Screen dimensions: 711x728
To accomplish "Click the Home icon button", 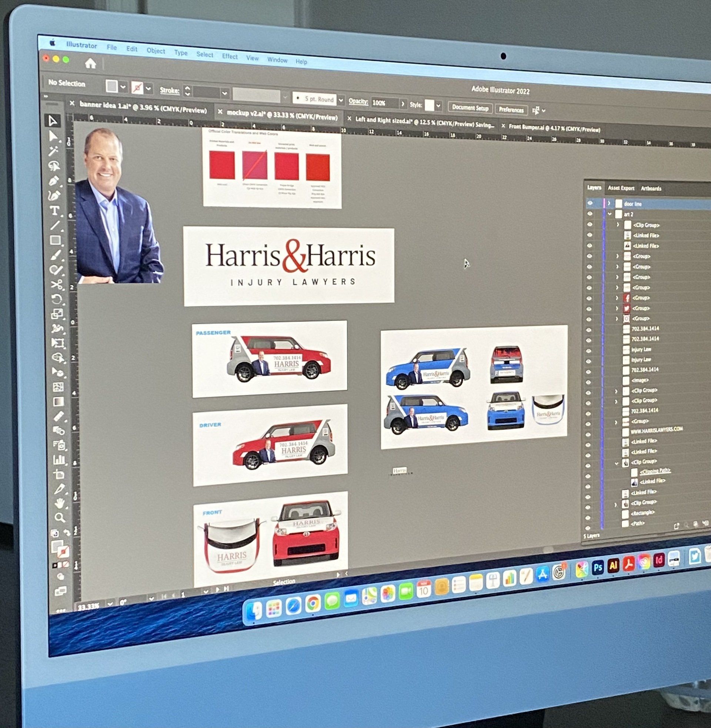I will click(90, 64).
